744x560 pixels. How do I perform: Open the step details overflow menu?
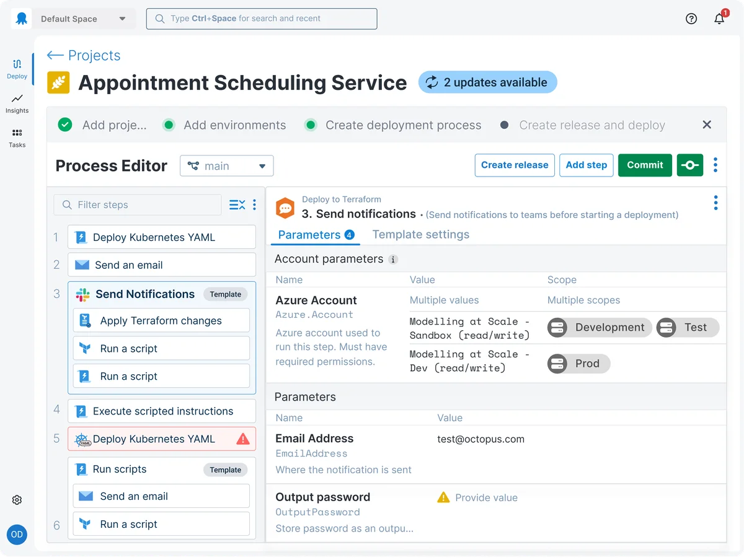click(715, 203)
